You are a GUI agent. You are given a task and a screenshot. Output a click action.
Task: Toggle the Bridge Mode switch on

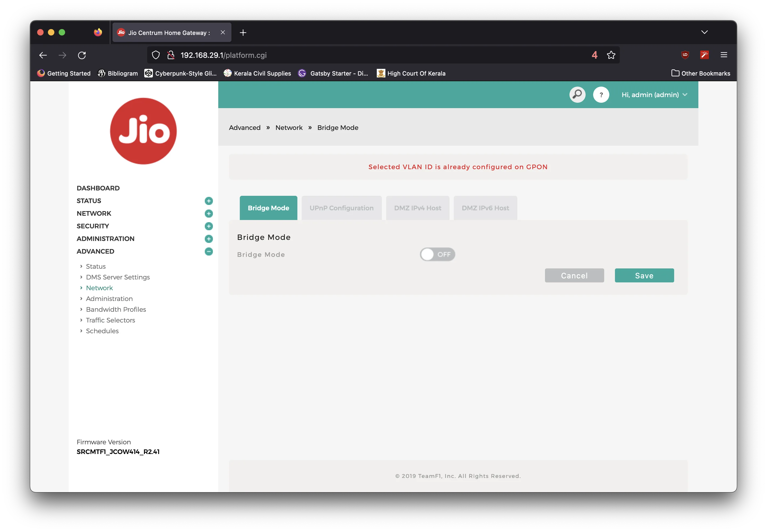(x=437, y=254)
